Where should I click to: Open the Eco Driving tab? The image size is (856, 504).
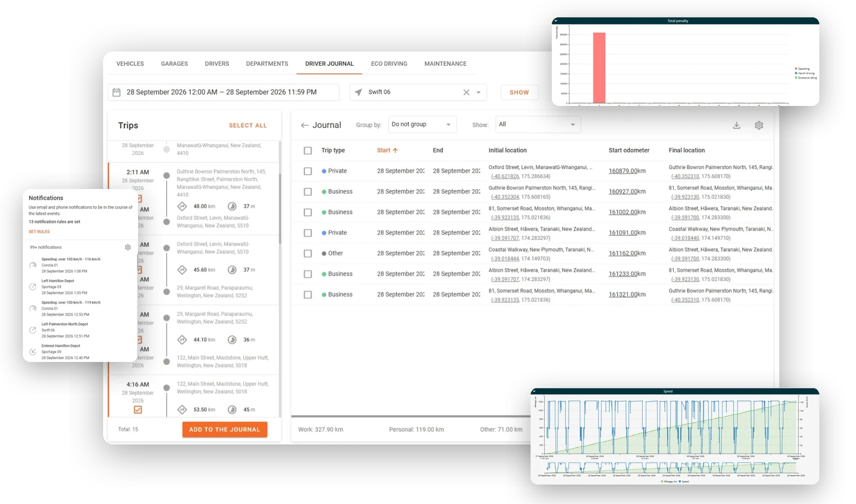(x=389, y=64)
